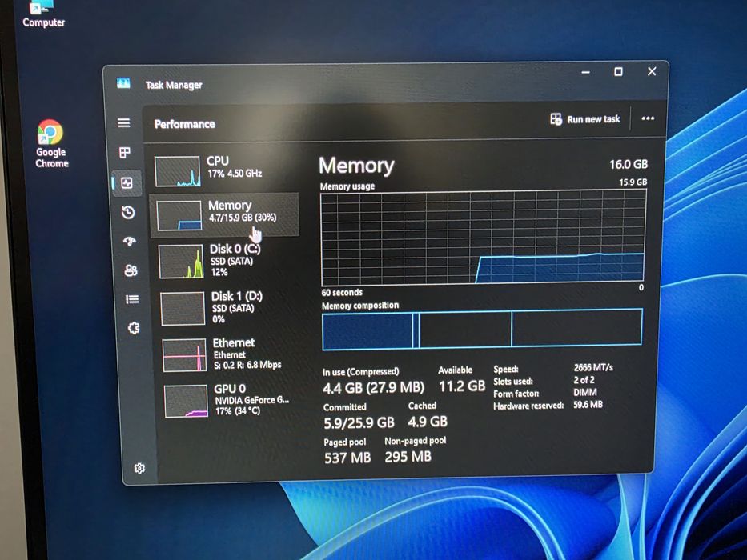Select the CPU performance item
The height and width of the screenshot is (560, 747).
224,170
